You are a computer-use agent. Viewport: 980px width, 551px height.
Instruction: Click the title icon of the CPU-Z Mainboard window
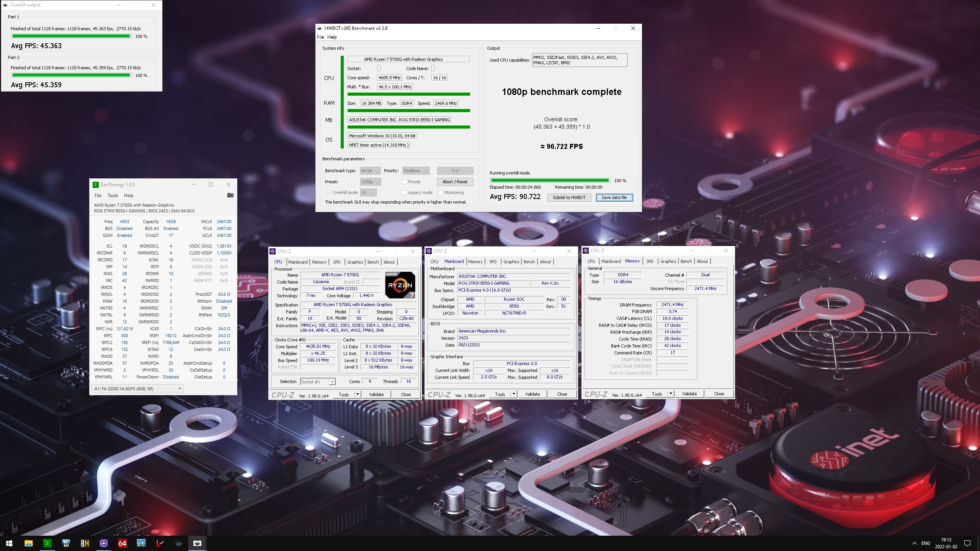[x=429, y=251]
